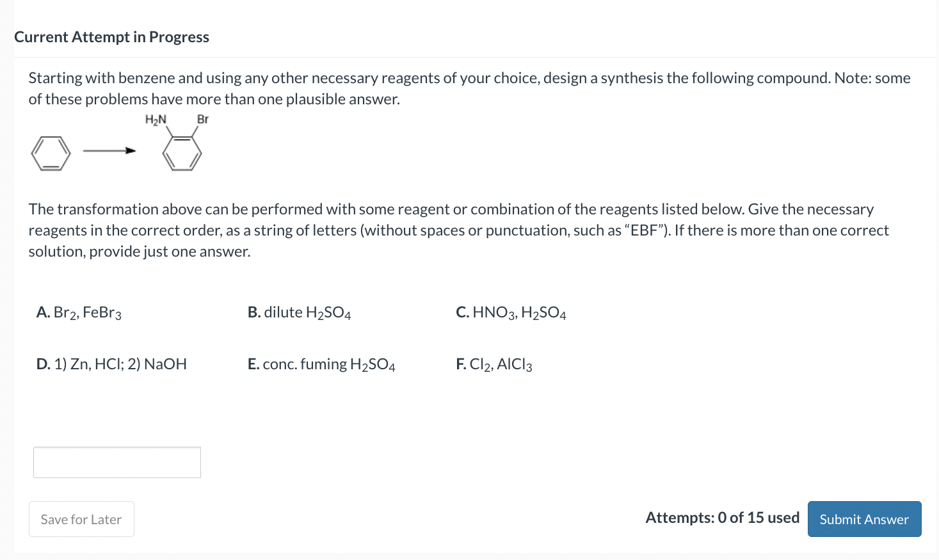The height and width of the screenshot is (560, 939).
Task: Select option A listing Br2, FeBr3
Action: 79,312
